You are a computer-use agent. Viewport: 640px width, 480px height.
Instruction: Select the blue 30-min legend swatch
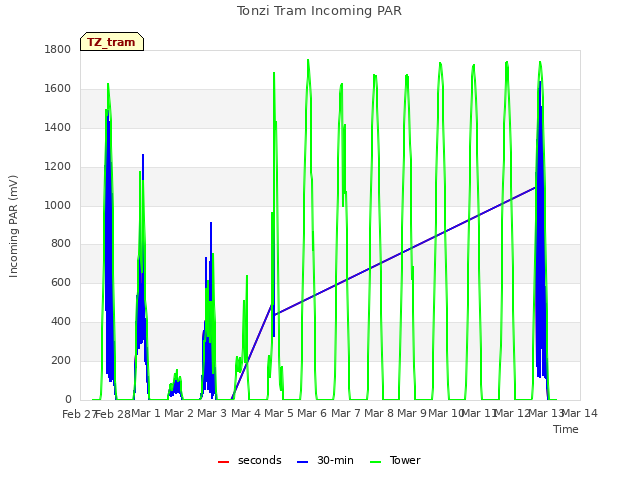pyautogui.click(x=302, y=462)
